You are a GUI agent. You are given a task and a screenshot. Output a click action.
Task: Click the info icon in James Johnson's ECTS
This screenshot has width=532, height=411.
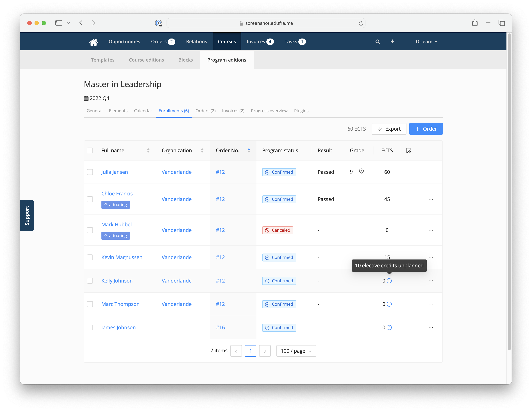(389, 328)
